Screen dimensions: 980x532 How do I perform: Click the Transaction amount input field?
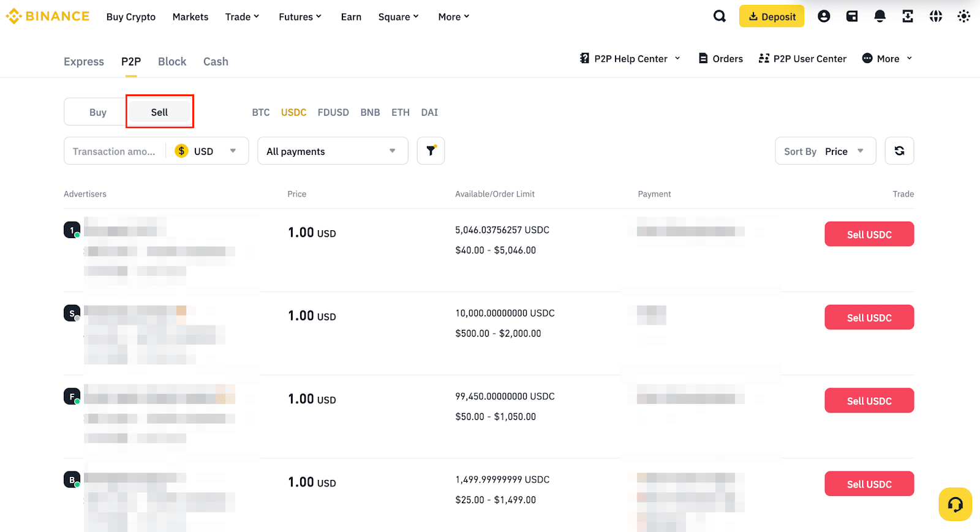[115, 151]
